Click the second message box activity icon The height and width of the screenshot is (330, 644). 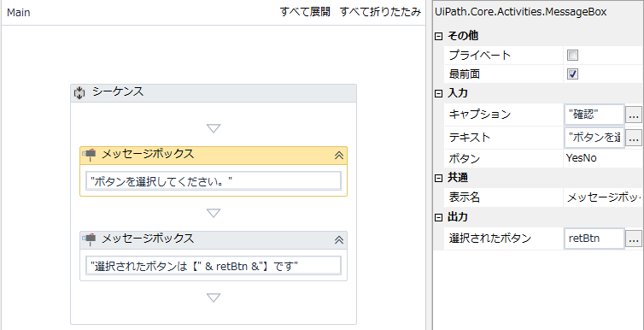click(x=89, y=239)
